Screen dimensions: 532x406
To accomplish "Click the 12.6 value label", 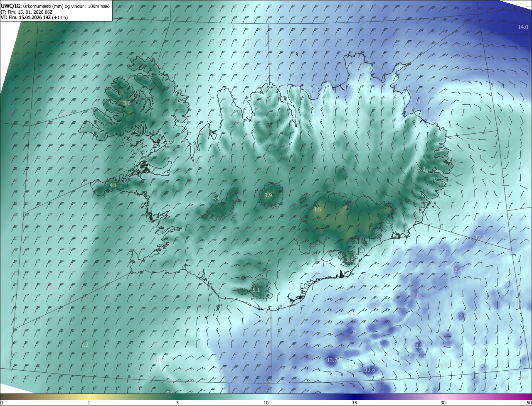I will [414, 296].
